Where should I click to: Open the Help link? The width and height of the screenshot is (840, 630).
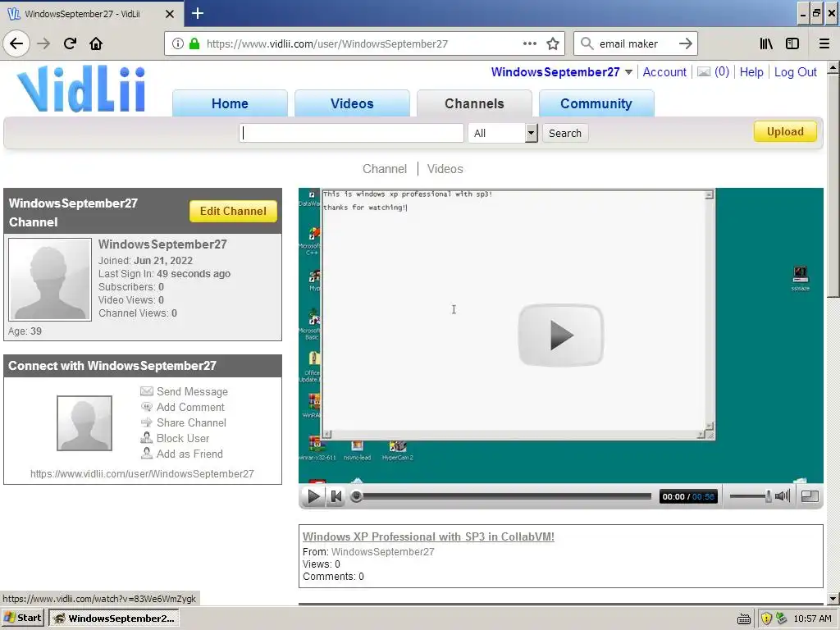point(751,72)
